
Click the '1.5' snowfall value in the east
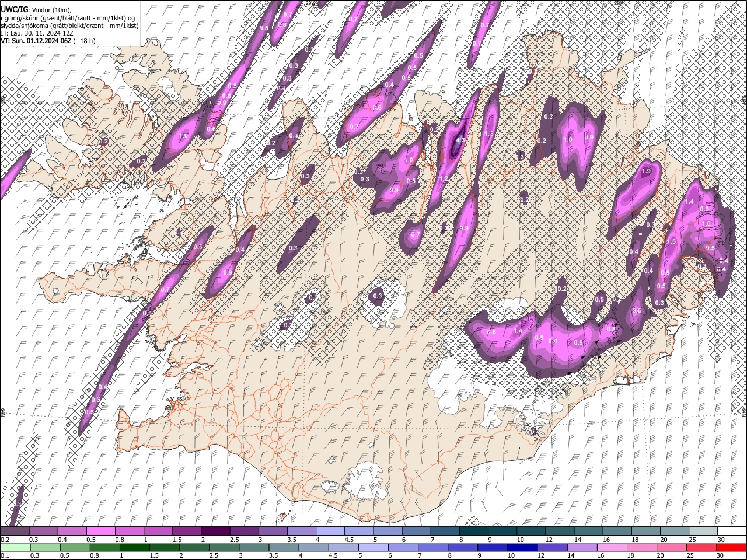click(671, 242)
